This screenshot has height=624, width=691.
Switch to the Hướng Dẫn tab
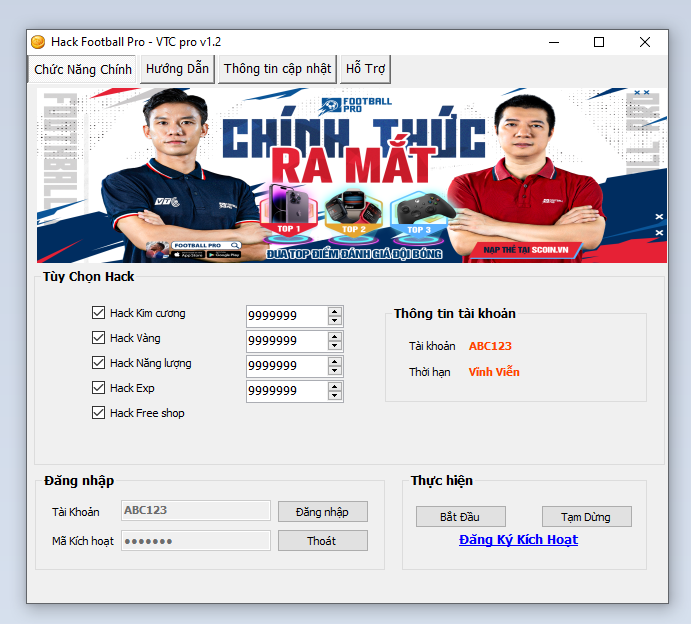[177, 69]
